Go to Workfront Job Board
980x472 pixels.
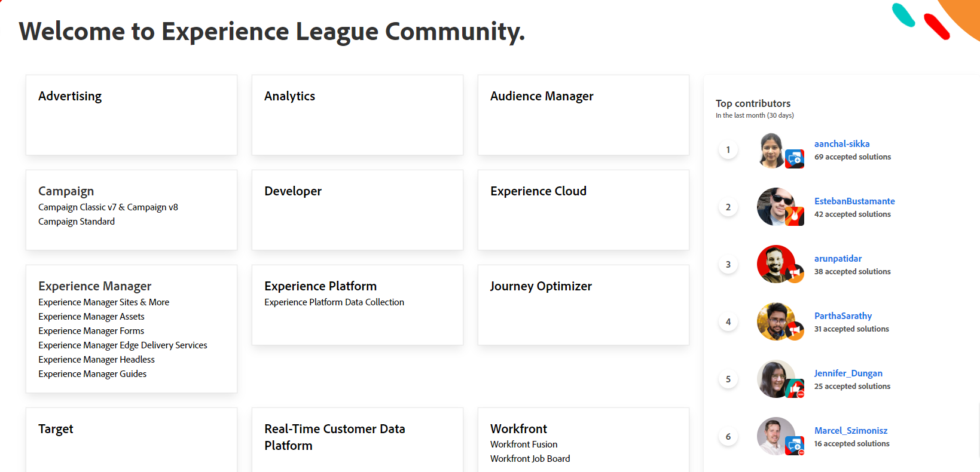coord(530,459)
